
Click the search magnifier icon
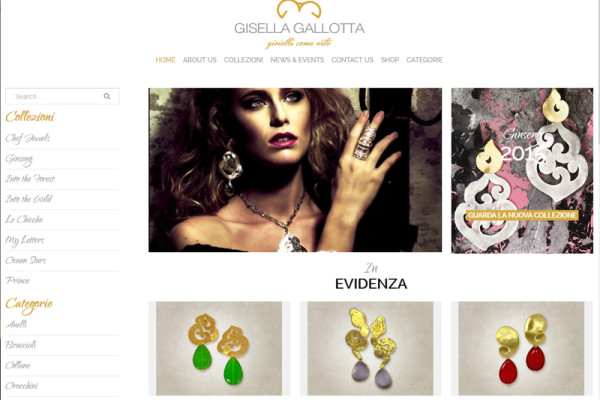pyautogui.click(x=107, y=96)
